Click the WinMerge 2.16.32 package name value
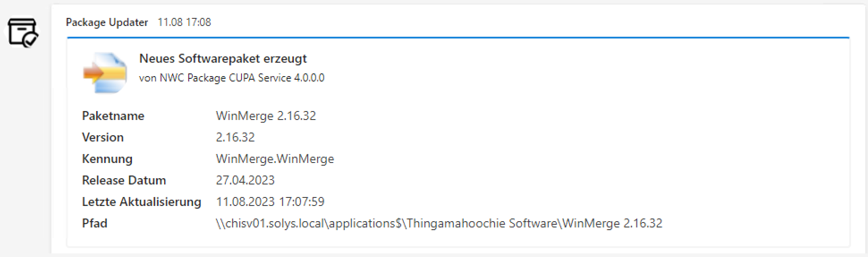868x257 pixels. tap(266, 116)
